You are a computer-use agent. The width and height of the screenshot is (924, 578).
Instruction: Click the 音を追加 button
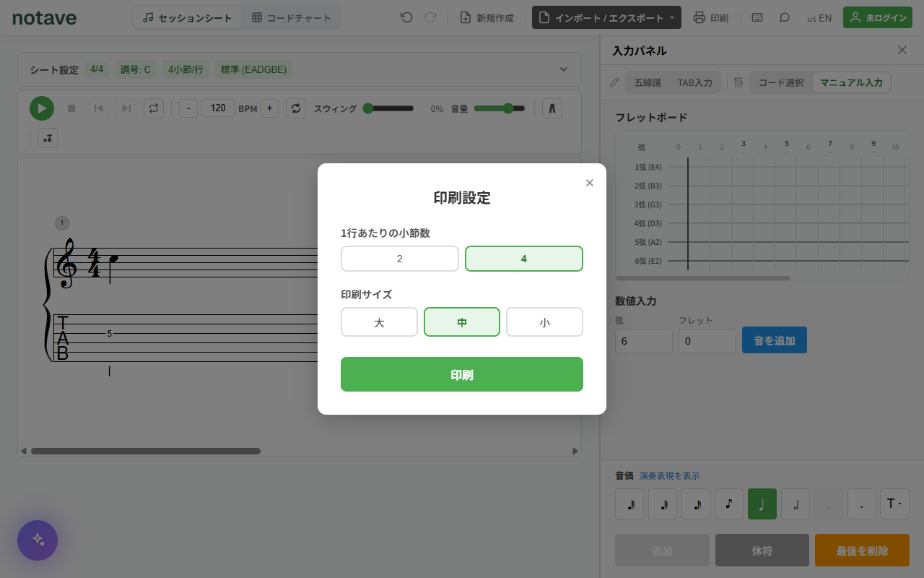click(775, 340)
